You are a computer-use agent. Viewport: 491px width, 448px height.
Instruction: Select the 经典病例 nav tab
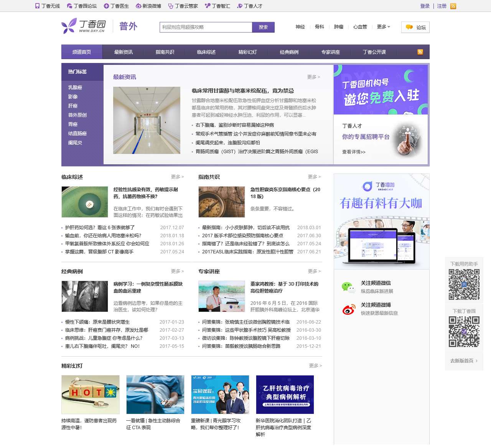(x=289, y=52)
